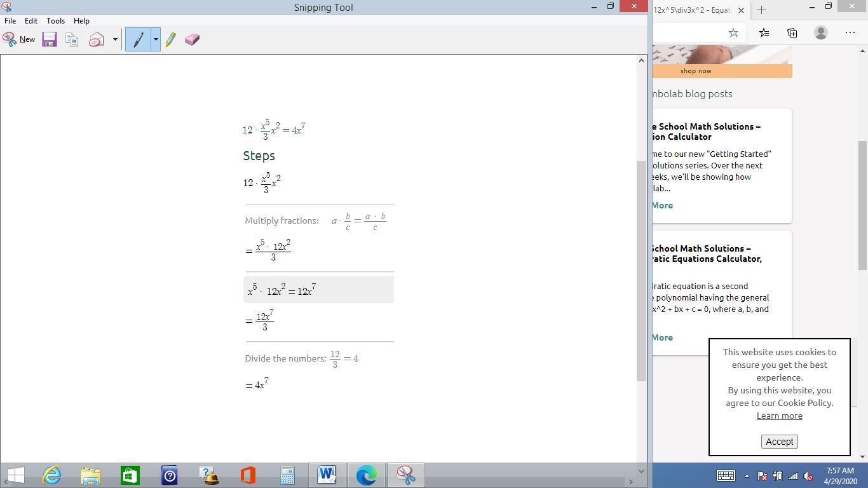The width and height of the screenshot is (868, 488).
Task: Add page to favorites with star icon
Action: (x=733, y=32)
